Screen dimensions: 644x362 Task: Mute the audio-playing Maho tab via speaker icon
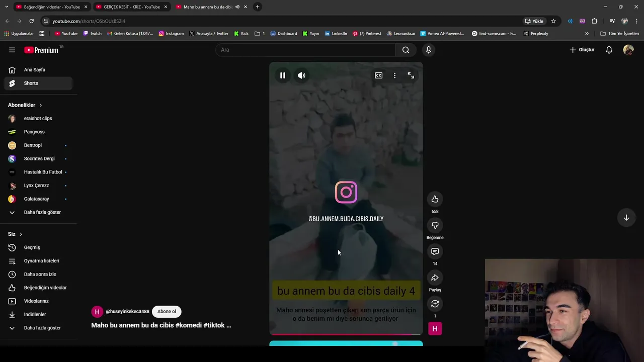pos(237,7)
